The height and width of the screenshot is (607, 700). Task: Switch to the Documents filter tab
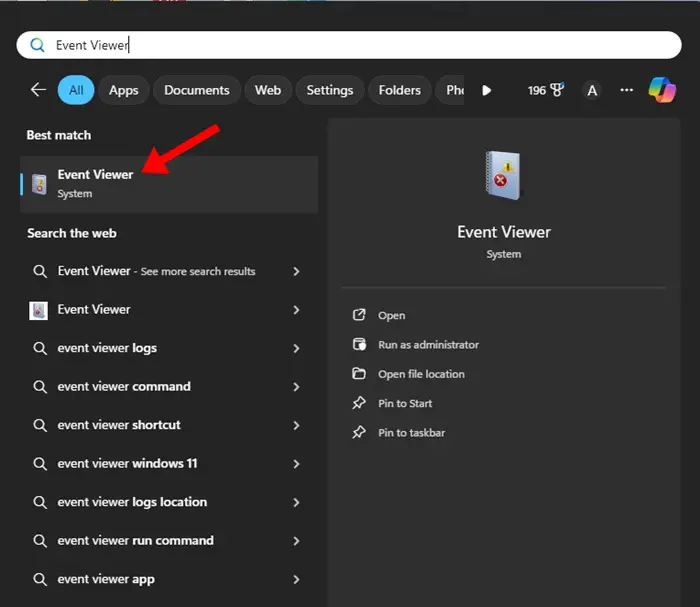click(197, 90)
